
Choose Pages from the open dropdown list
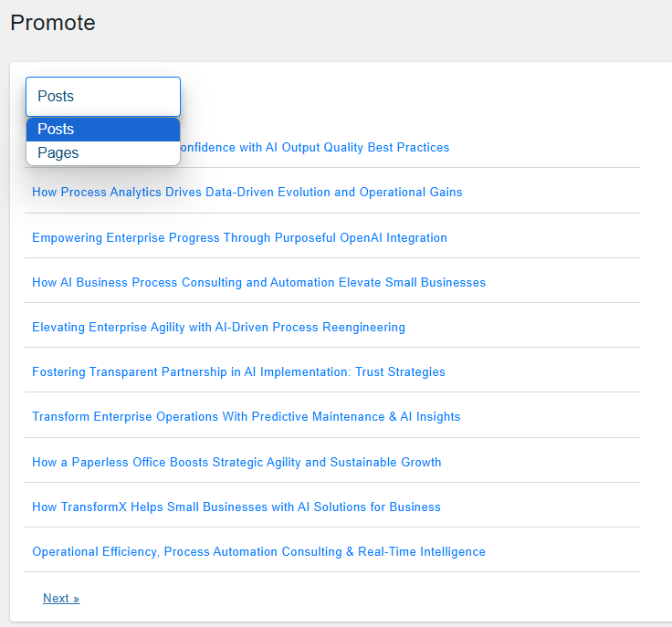(103, 153)
